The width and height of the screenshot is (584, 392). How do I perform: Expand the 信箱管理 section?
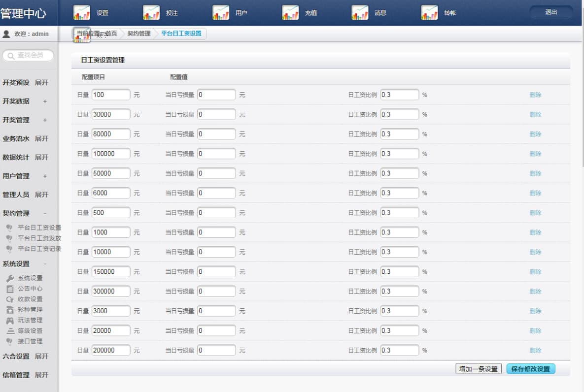(x=42, y=375)
